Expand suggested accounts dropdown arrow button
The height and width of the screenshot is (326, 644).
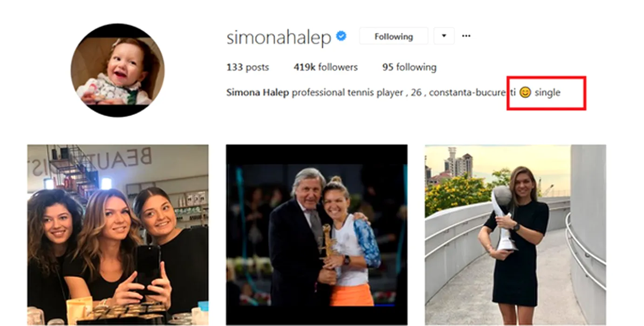(444, 36)
